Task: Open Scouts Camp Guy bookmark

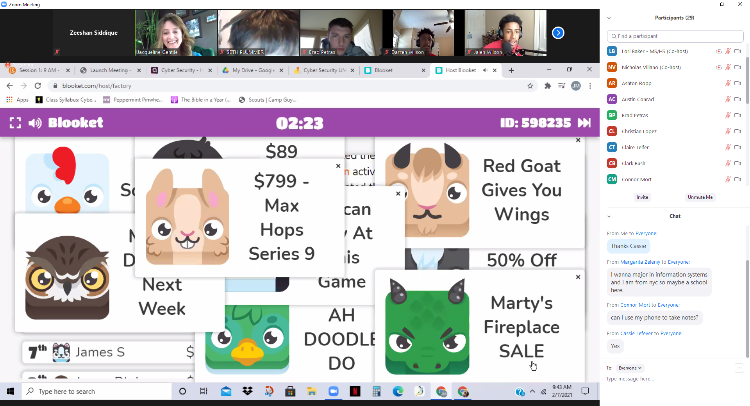Action: click(x=267, y=100)
